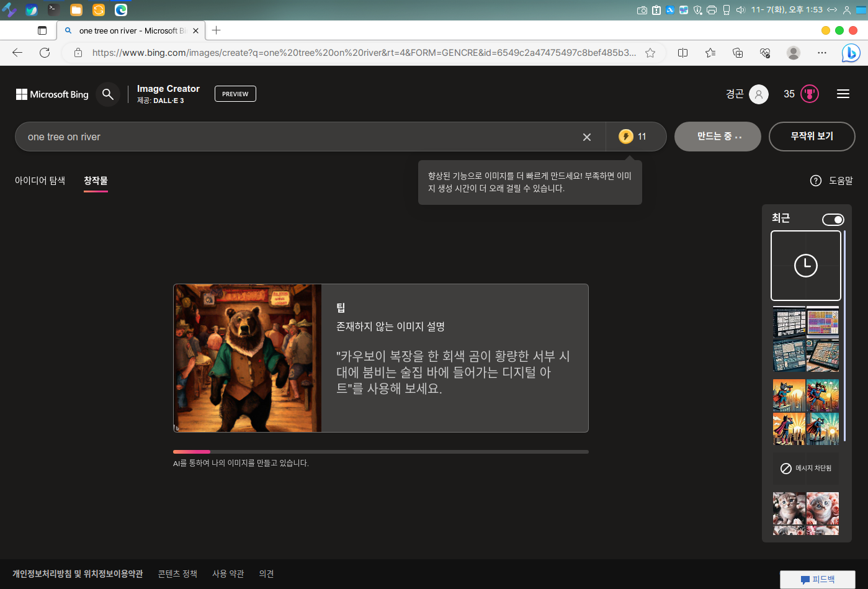Image resolution: width=868 pixels, height=589 pixels.
Task: Click the prompt text input field
Action: coord(298,137)
